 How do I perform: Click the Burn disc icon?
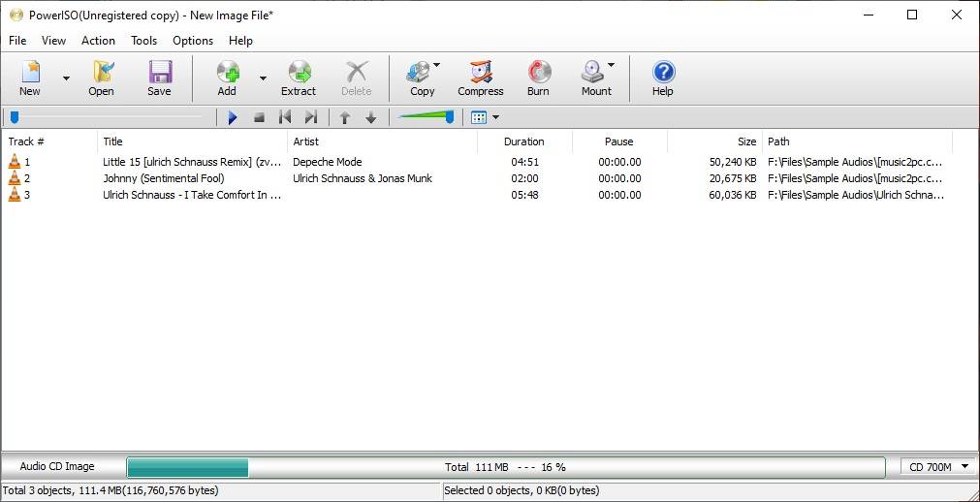click(538, 72)
